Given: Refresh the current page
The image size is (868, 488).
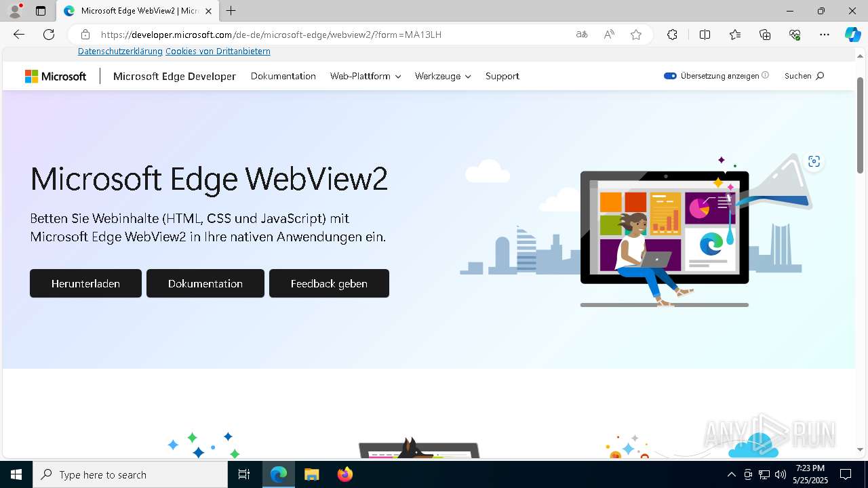Looking at the screenshot, I should 49,35.
